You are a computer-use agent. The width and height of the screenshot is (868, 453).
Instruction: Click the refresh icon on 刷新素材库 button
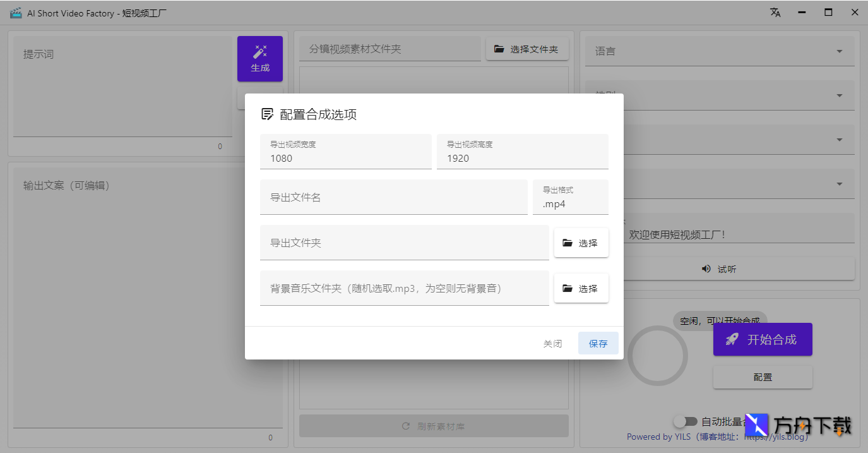pos(406,426)
